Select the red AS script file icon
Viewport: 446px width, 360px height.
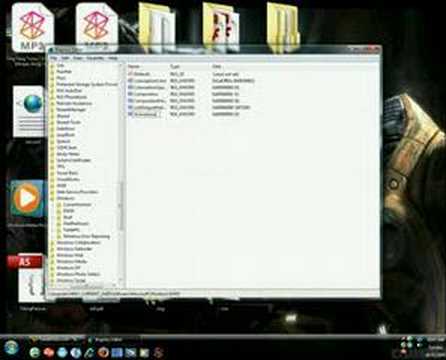tap(26, 277)
